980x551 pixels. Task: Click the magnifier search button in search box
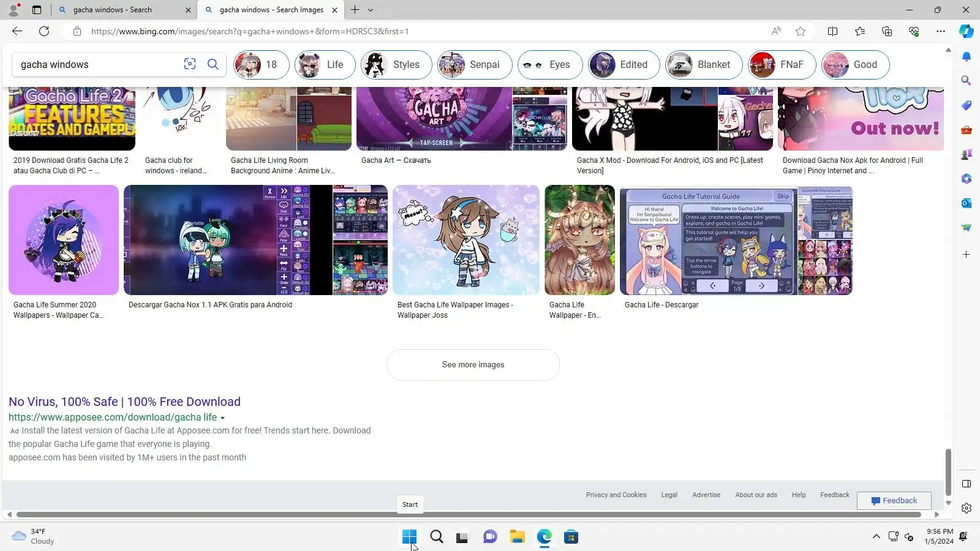tap(213, 64)
